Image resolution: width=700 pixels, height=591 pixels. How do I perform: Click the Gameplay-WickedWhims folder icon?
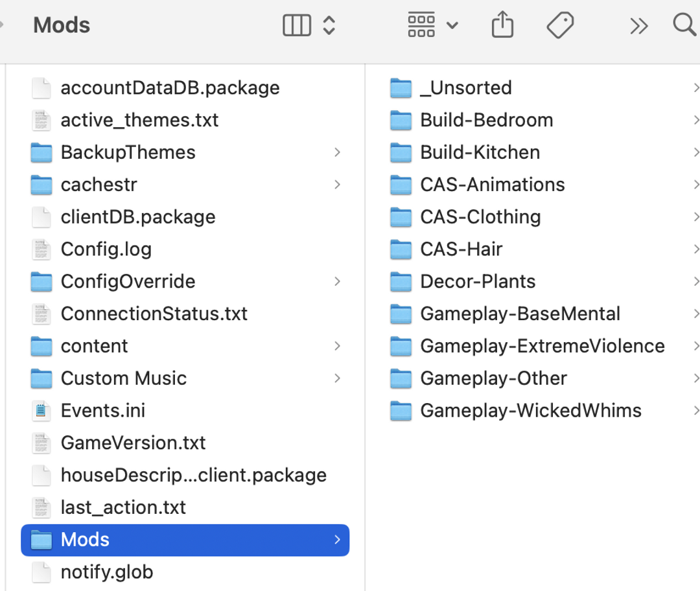tap(401, 410)
